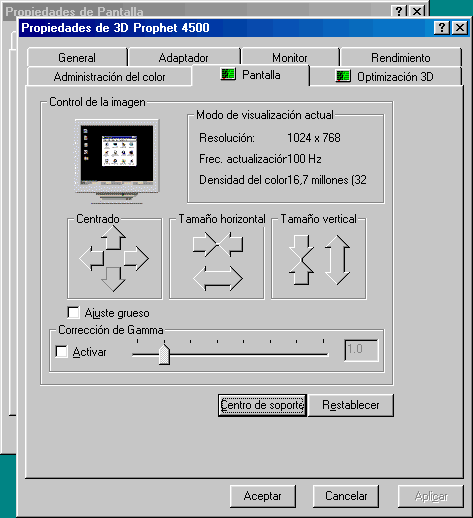
Task: Click the Restablecer button
Action: tap(351, 405)
